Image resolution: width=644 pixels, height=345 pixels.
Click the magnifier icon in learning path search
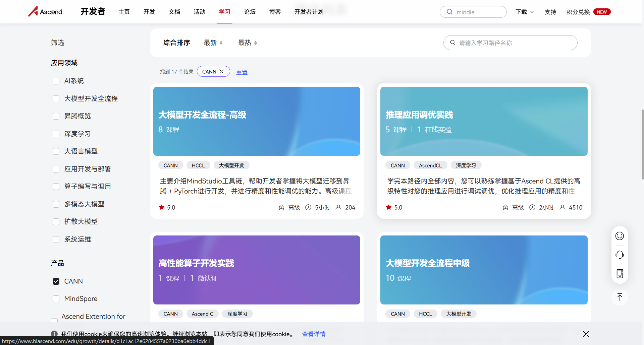click(x=452, y=43)
